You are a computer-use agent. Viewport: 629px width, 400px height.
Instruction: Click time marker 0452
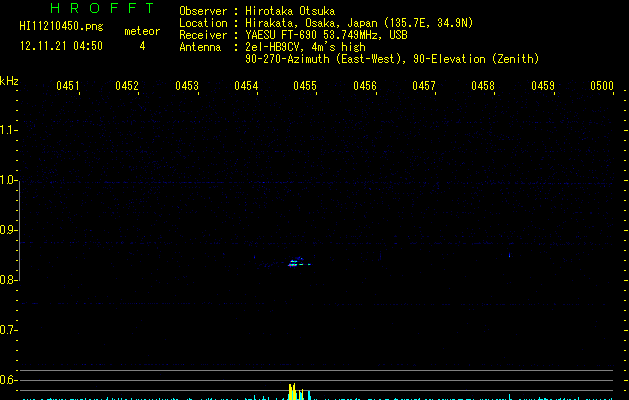pos(127,86)
